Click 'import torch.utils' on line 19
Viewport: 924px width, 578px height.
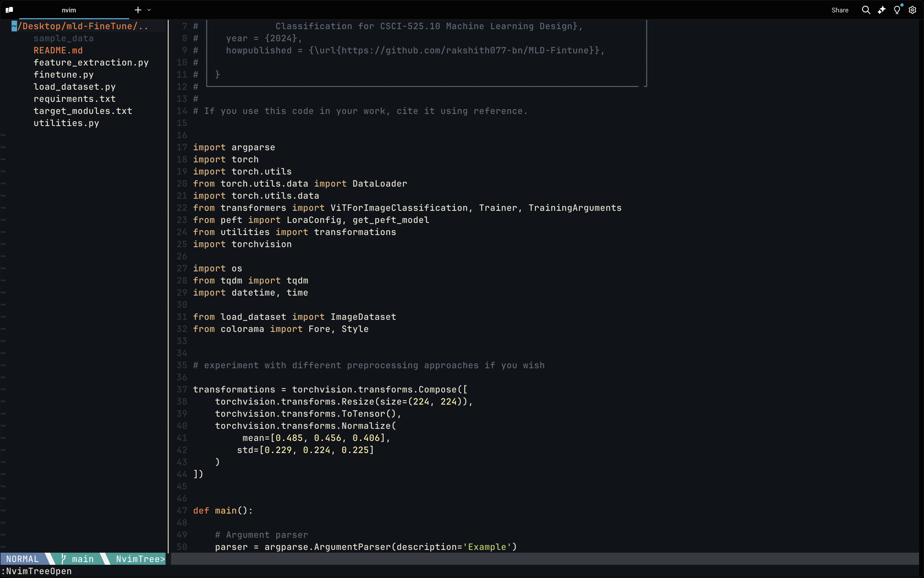click(243, 172)
